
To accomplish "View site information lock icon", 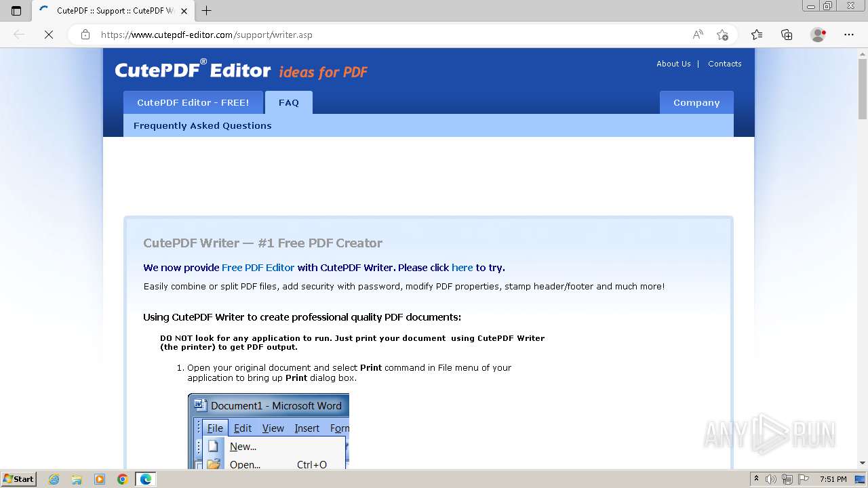I will (85, 35).
